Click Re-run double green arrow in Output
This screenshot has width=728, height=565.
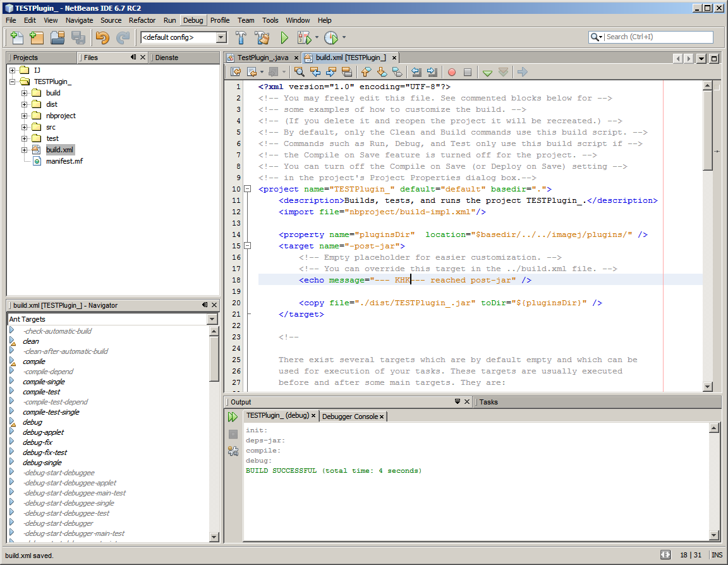[x=233, y=417]
